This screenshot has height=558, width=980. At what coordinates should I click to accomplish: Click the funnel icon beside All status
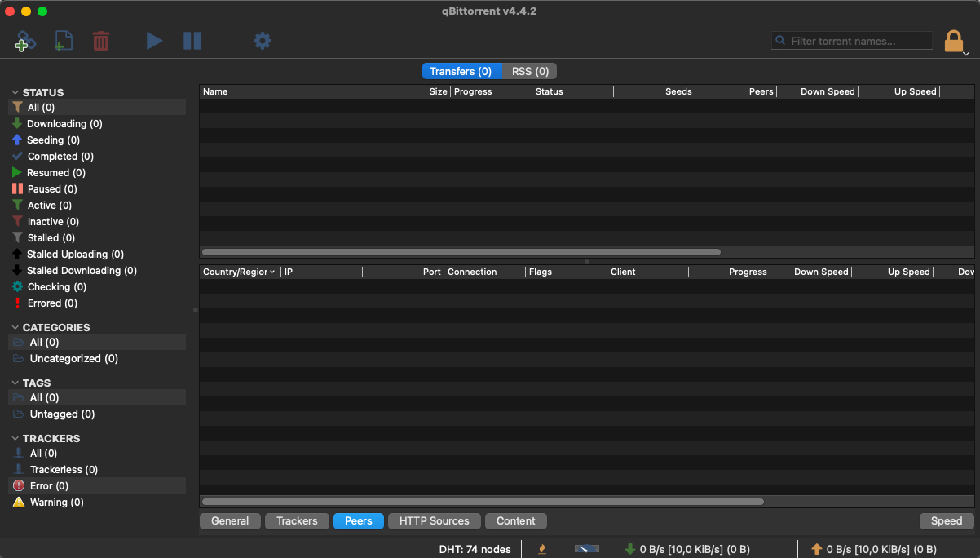coord(18,107)
